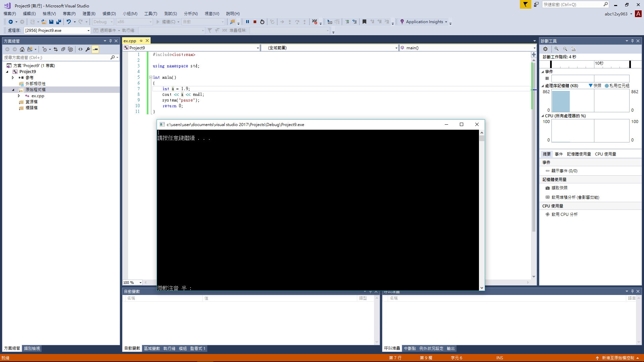Stop debugging with red square button
This screenshot has width=644, height=362.
click(255, 22)
